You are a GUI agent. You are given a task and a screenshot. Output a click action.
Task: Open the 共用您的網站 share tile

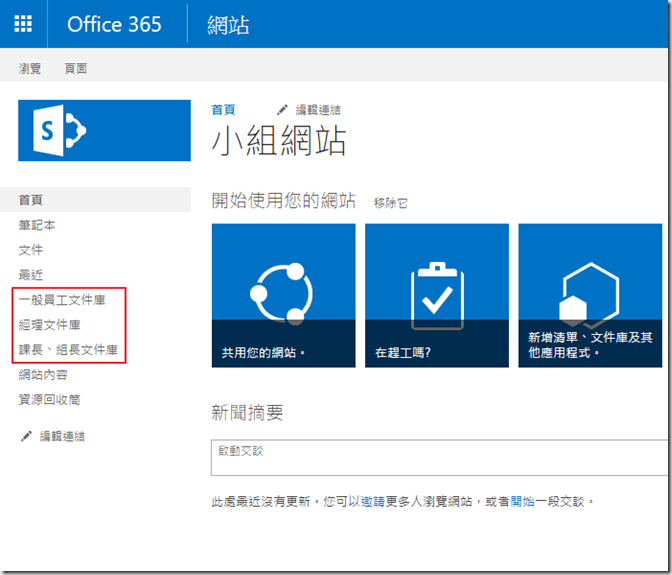click(x=284, y=295)
